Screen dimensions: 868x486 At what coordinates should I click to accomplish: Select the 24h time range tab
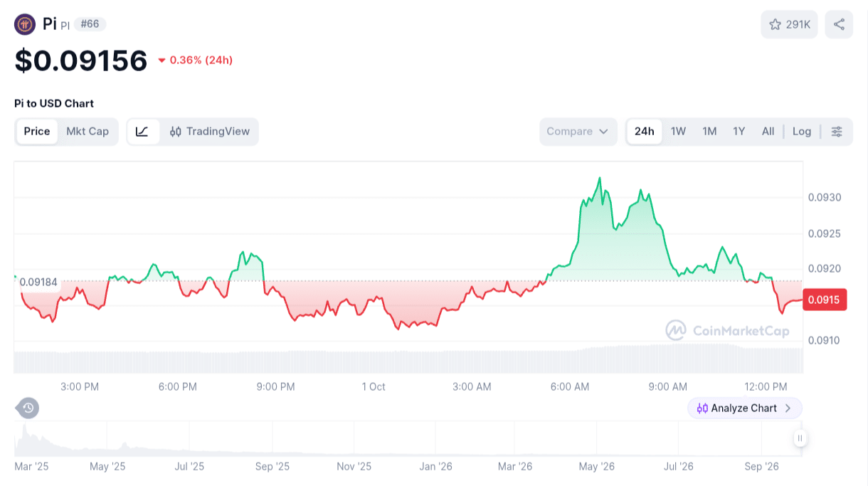pyautogui.click(x=645, y=132)
